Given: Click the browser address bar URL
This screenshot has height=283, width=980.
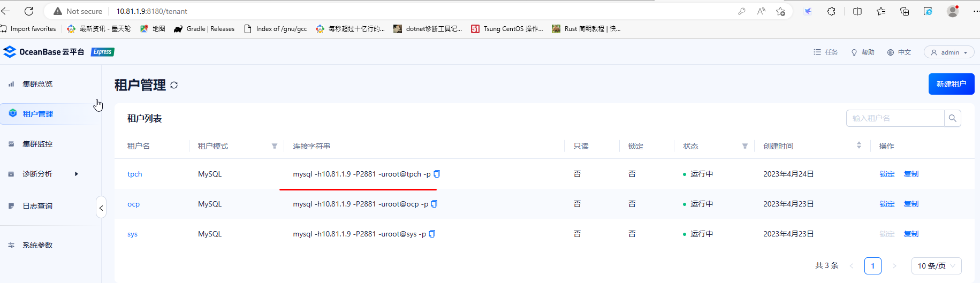Looking at the screenshot, I should pos(152,11).
